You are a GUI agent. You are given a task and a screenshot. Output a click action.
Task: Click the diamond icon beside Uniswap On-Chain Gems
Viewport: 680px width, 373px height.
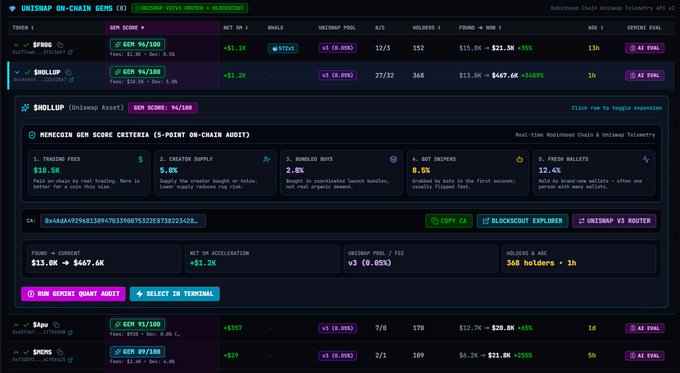click(12, 8)
